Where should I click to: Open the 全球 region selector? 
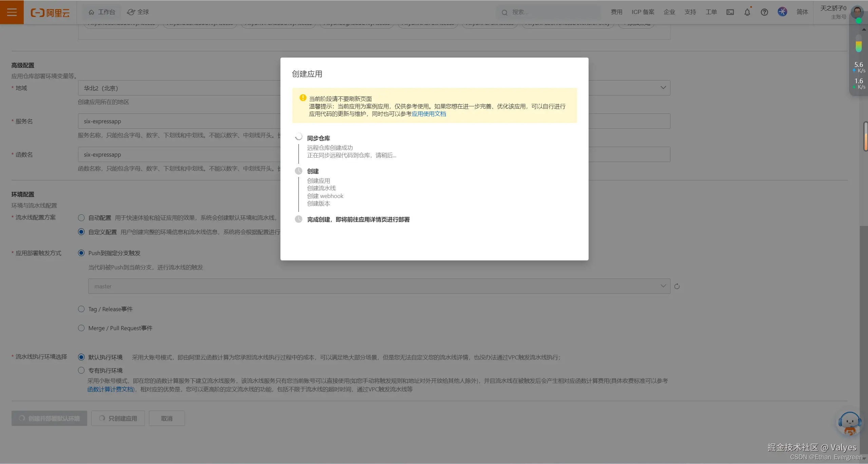click(x=138, y=12)
